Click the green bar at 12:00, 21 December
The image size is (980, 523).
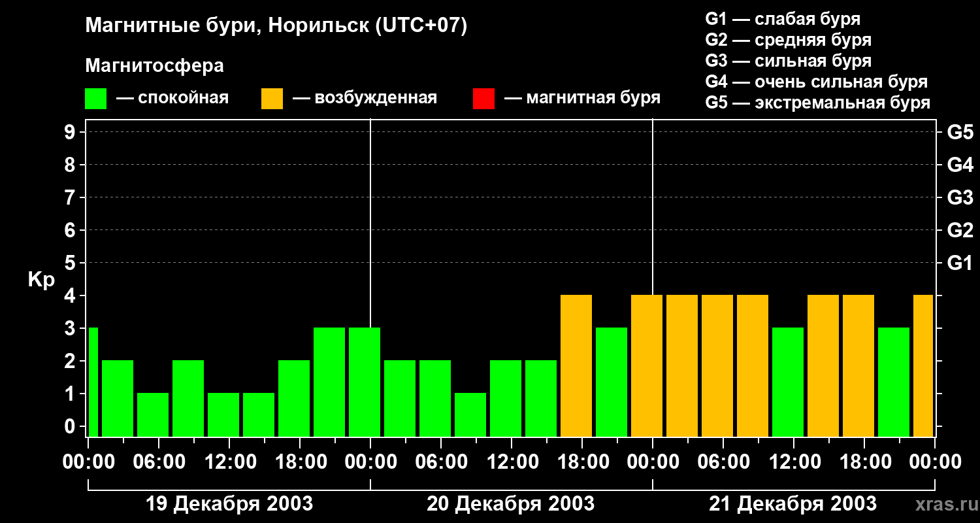click(788, 382)
